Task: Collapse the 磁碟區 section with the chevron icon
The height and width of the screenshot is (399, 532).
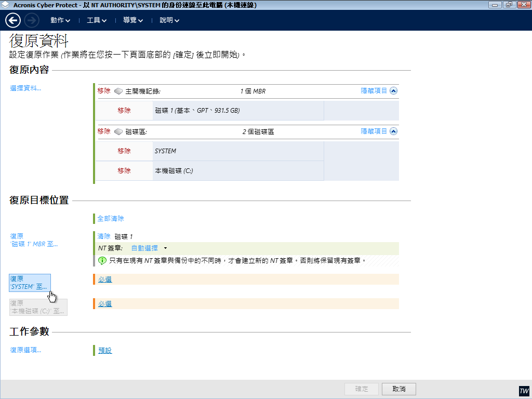Action: coord(393,131)
